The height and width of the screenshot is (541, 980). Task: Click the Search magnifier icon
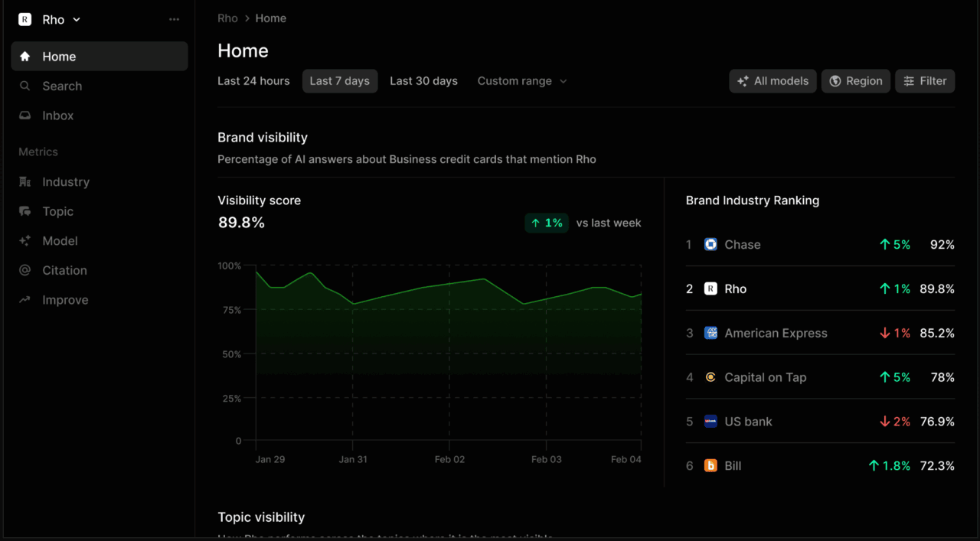(x=25, y=86)
